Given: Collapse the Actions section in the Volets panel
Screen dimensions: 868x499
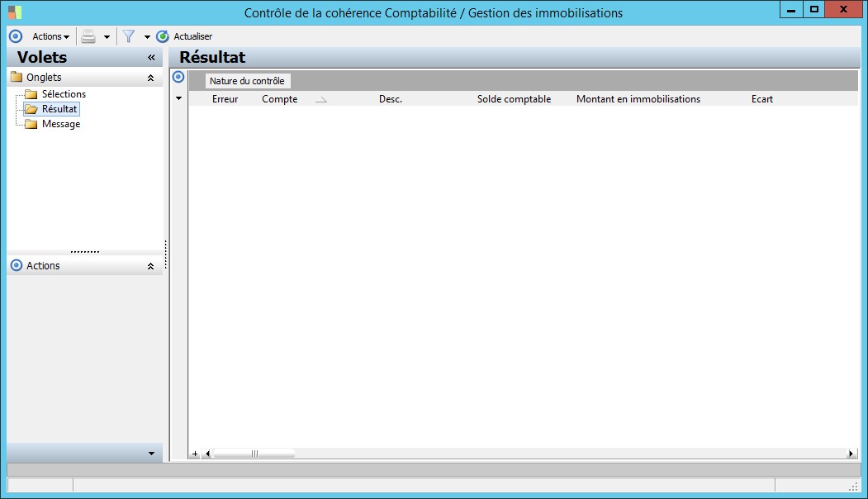Looking at the screenshot, I should (150, 266).
